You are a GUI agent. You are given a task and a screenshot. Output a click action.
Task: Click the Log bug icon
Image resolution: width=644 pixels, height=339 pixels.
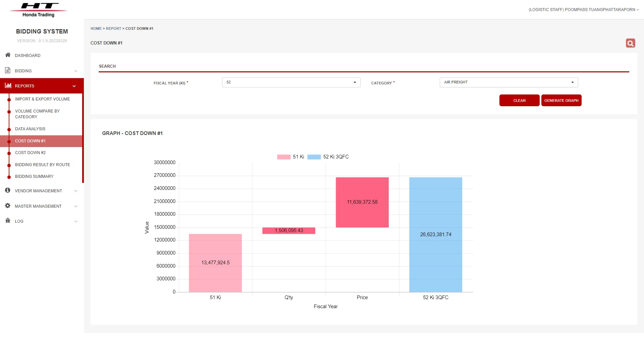click(8, 221)
